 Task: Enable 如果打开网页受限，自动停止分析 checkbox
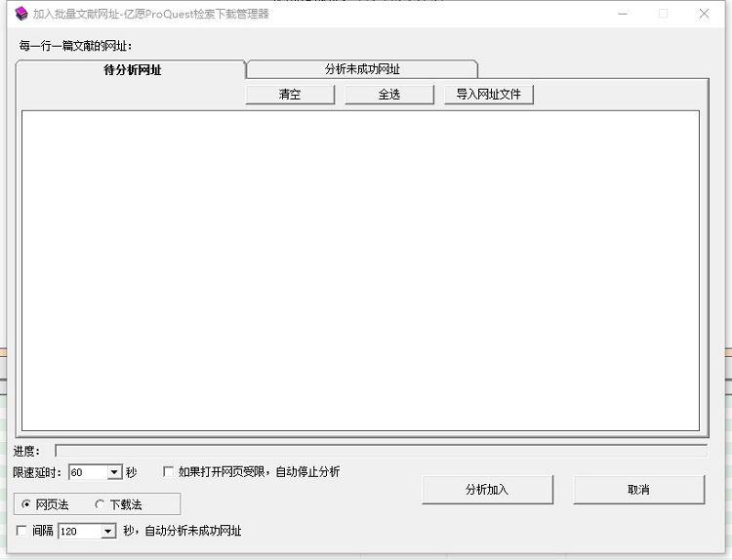click(169, 472)
